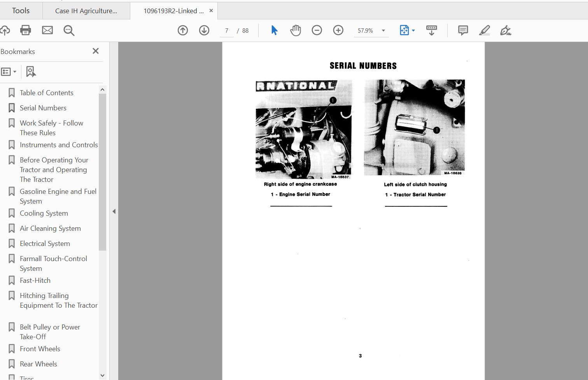Image resolution: width=588 pixels, height=380 pixels.
Task: Go to Front Wheels bookmark
Action: 40,349
